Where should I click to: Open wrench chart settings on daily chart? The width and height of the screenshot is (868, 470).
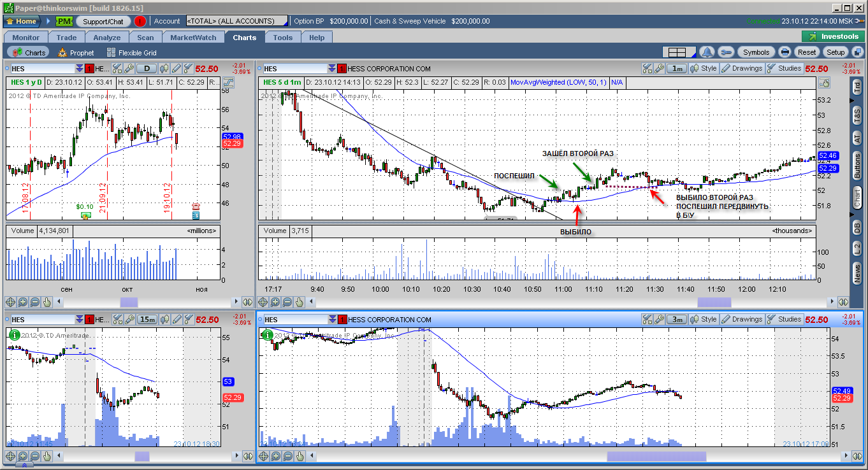point(128,69)
